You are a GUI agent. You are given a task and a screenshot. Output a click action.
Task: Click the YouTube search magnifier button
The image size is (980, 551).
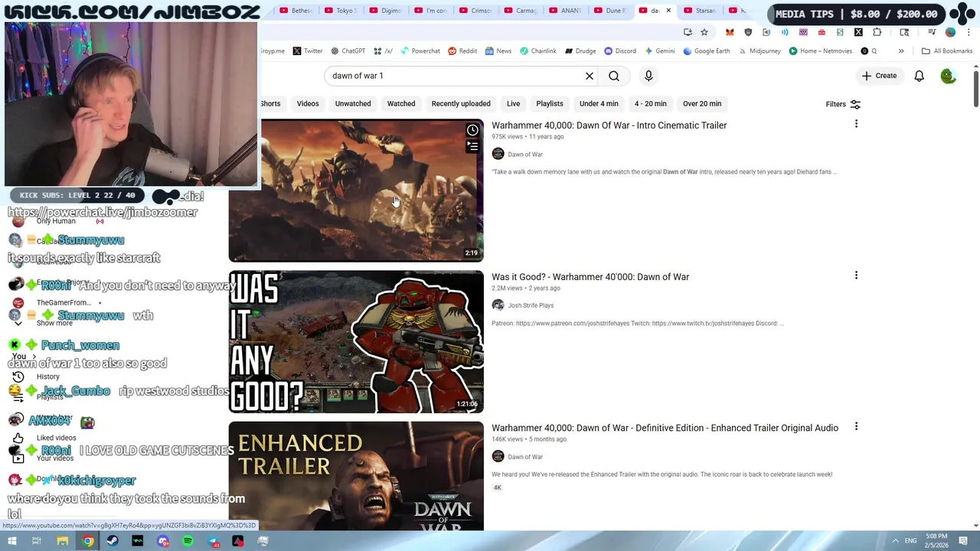[614, 76]
